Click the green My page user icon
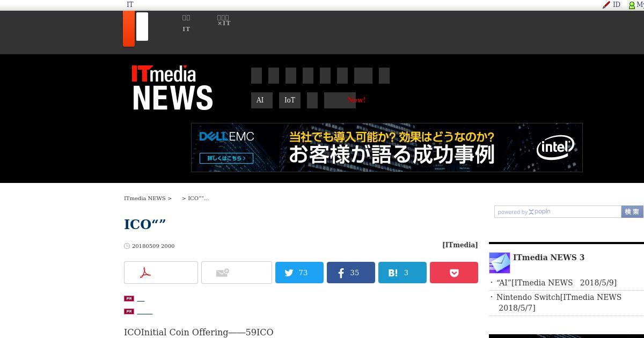 click(x=632, y=5)
